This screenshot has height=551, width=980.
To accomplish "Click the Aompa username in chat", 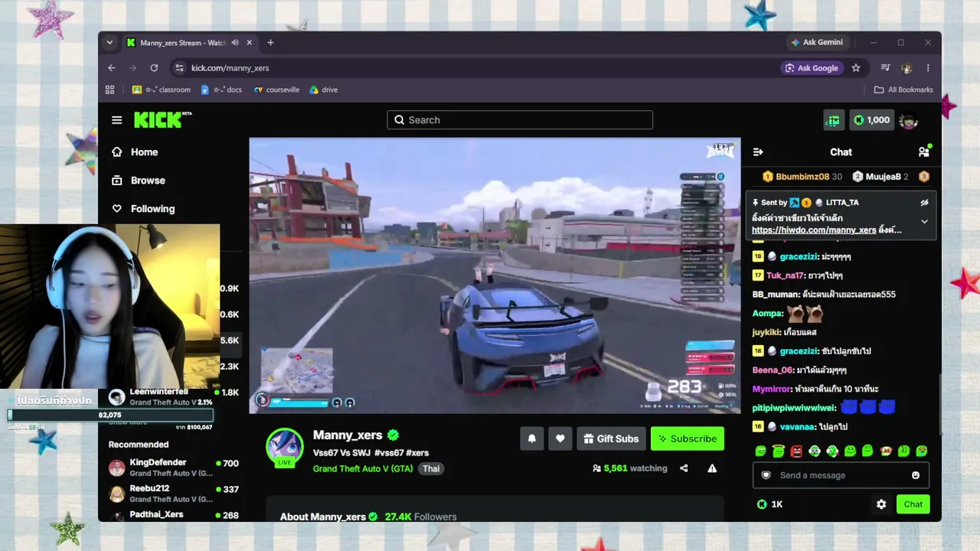I will tap(767, 313).
